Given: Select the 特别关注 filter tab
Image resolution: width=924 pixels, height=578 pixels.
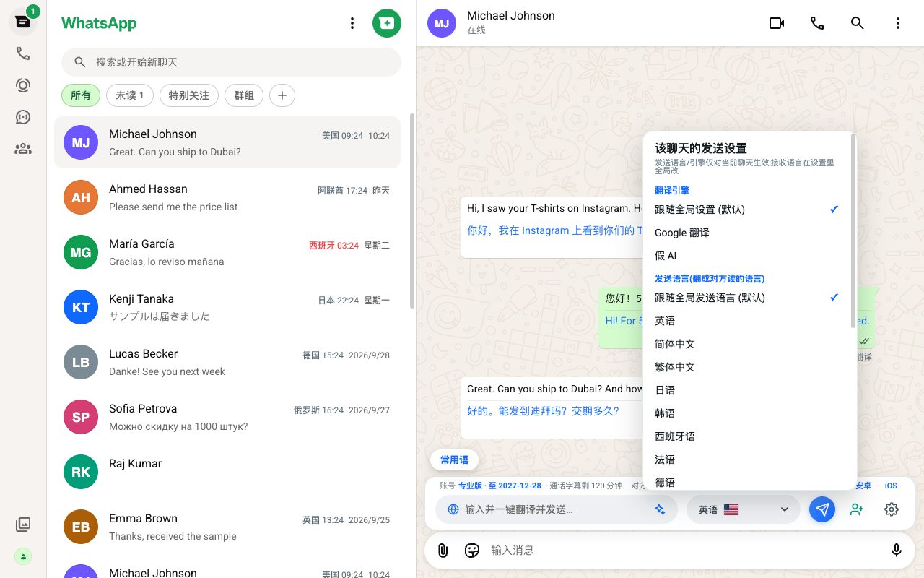Looking at the screenshot, I should pyautogui.click(x=189, y=95).
